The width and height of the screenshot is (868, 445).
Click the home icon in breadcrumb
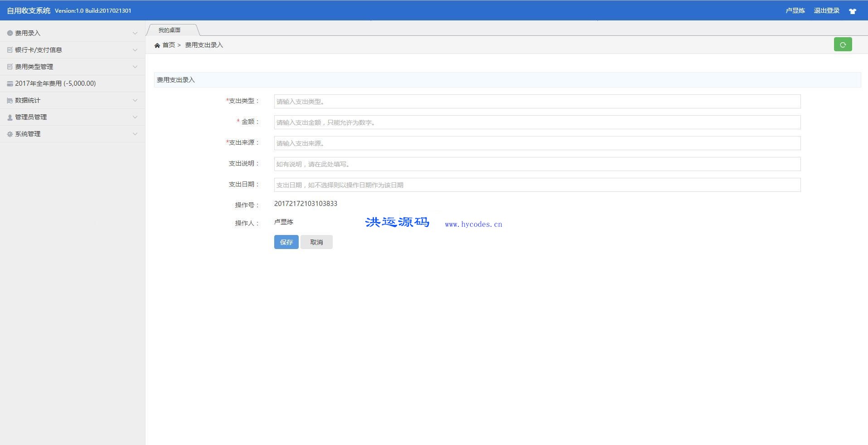(157, 45)
